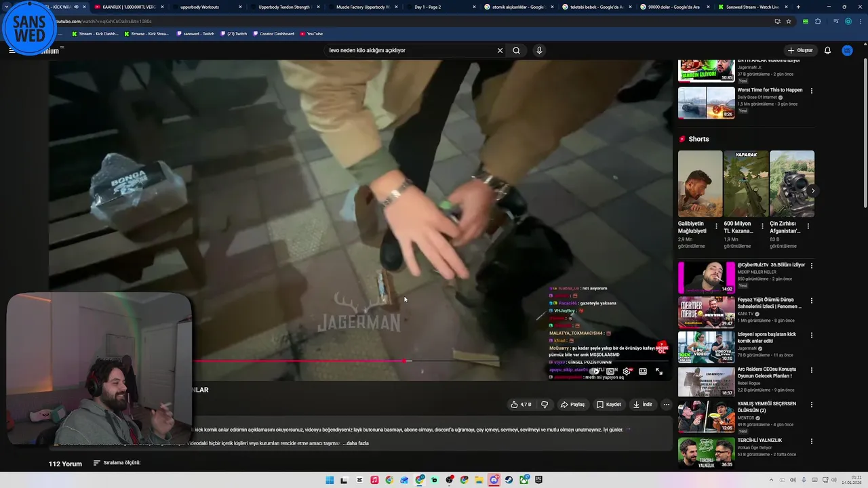Launch Steam from the taskbar
868x488 pixels.
pos(509,480)
